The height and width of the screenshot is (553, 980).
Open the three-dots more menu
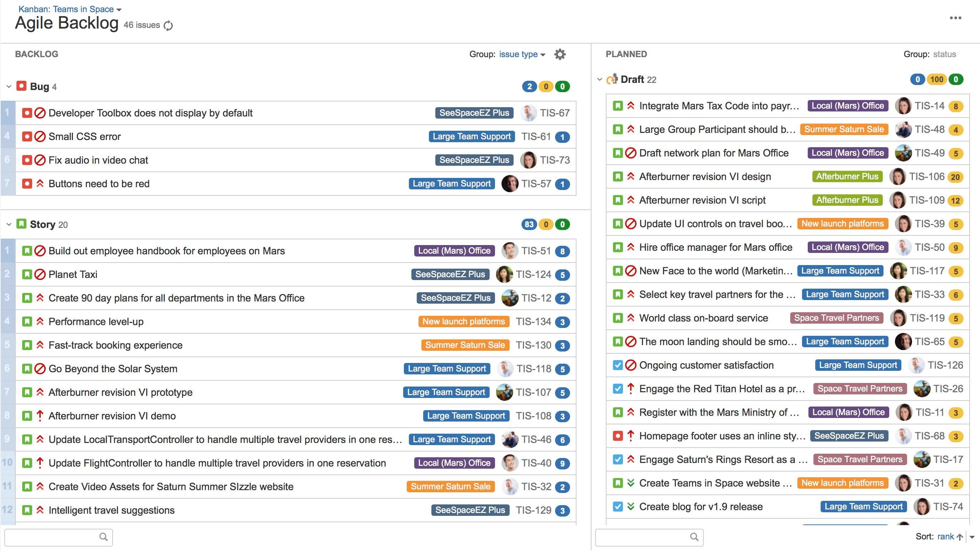[955, 18]
